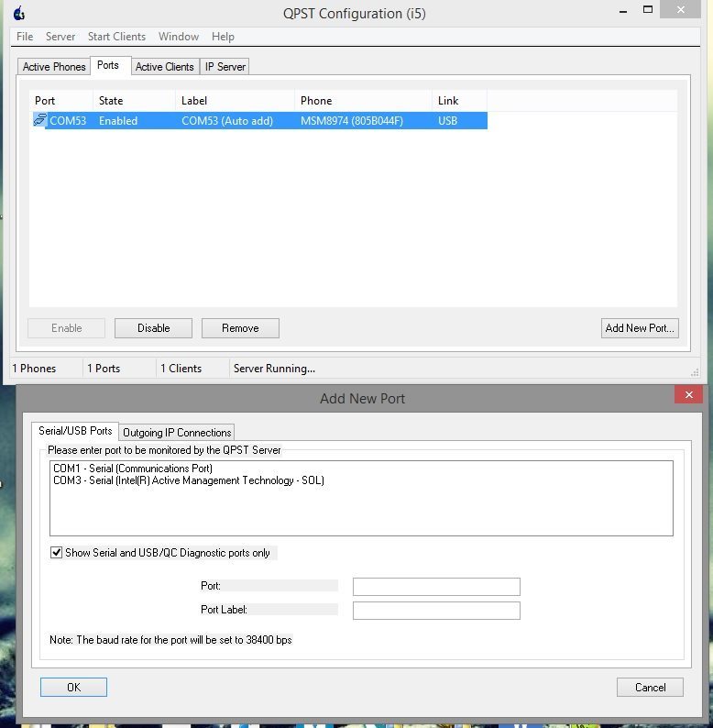This screenshot has height=728, width=713.
Task: Open the File menu
Action: click(x=25, y=37)
